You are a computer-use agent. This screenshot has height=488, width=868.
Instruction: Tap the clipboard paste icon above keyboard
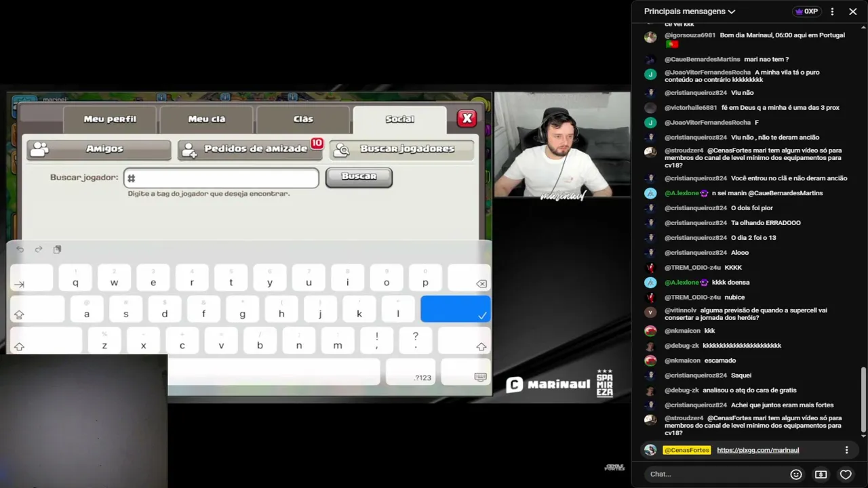pos(57,249)
